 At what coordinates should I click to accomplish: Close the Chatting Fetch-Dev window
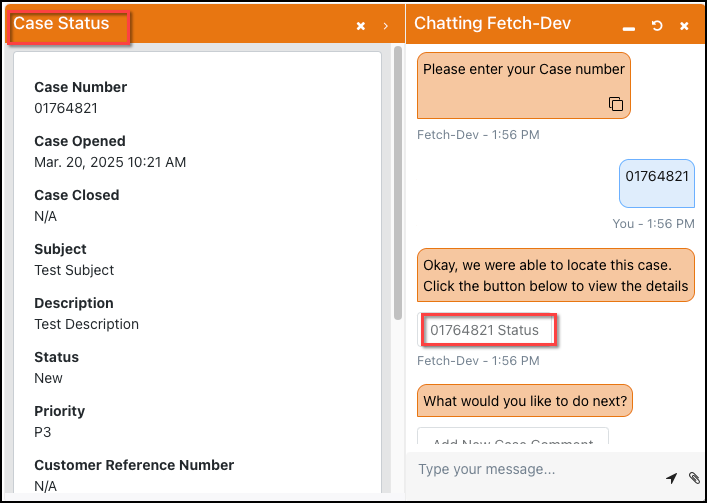(684, 26)
